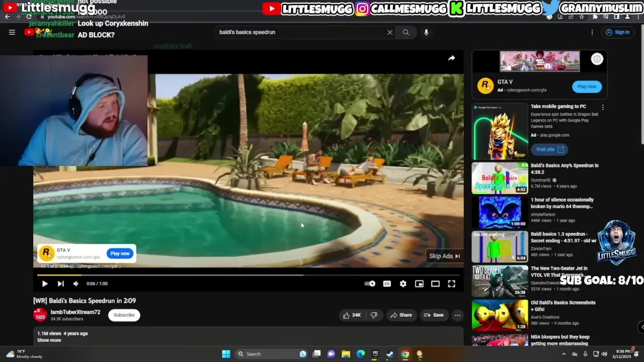Mute the player with the volume icon

(x=76, y=284)
